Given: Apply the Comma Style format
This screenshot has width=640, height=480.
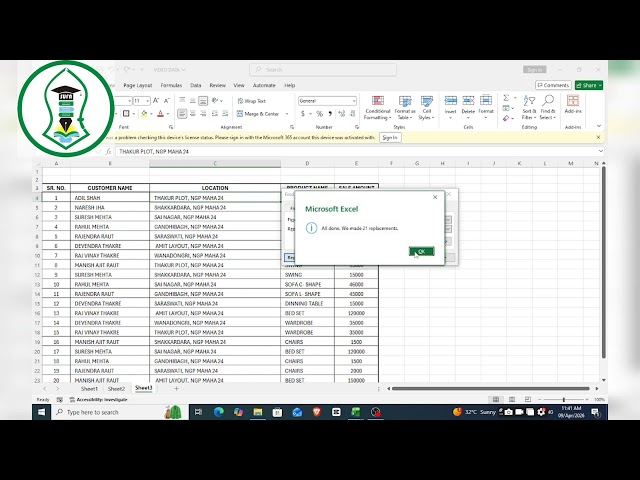Looking at the screenshot, I should 330,114.
